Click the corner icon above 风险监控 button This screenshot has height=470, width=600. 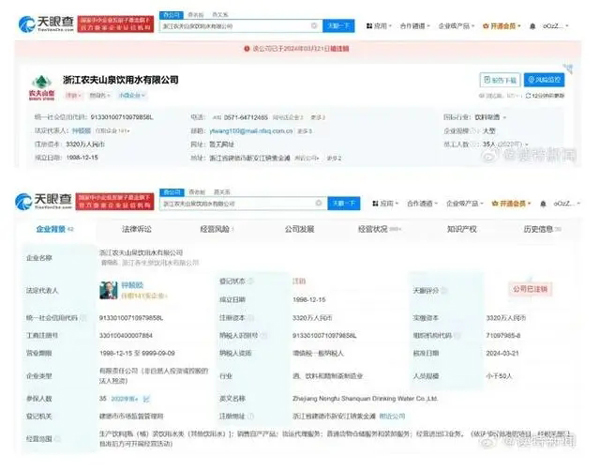(x=569, y=69)
